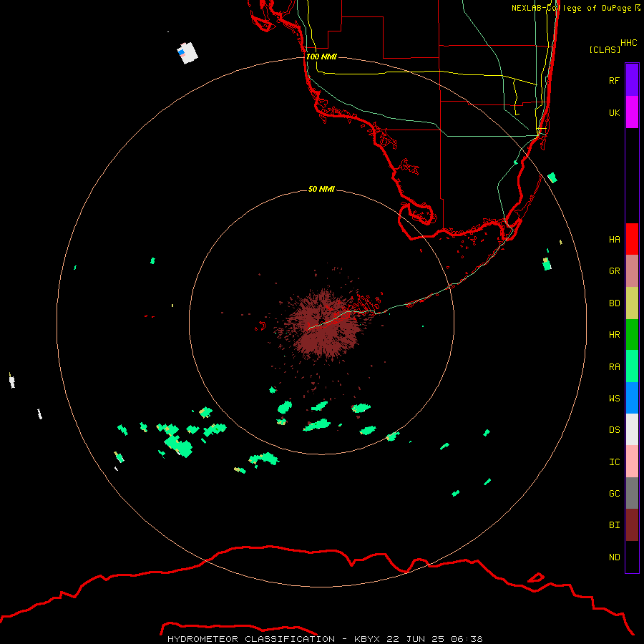Screen dimensions: 644x644
Task: Click the GC legend label
Action: (614, 493)
